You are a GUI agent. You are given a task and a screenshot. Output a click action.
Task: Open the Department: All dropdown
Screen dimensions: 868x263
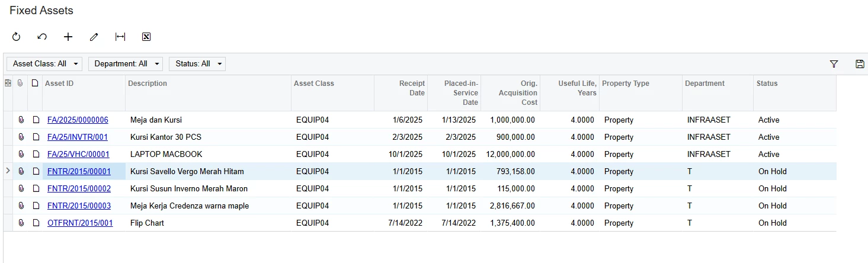click(125, 64)
